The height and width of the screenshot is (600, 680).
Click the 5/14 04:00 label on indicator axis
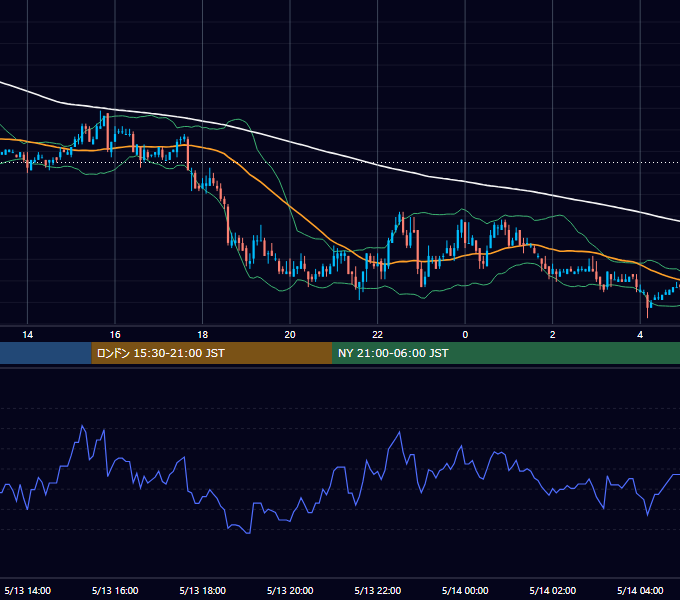point(640,590)
